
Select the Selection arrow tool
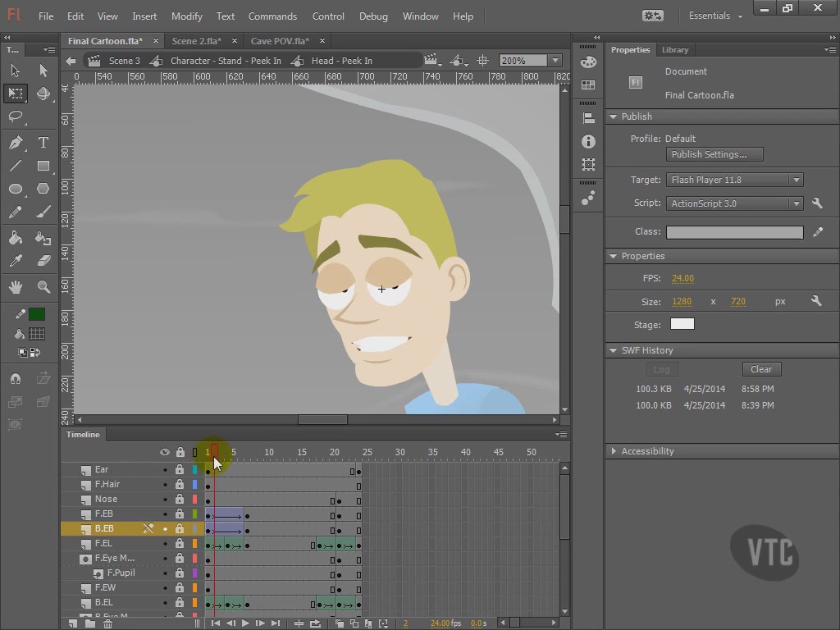point(15,71)
